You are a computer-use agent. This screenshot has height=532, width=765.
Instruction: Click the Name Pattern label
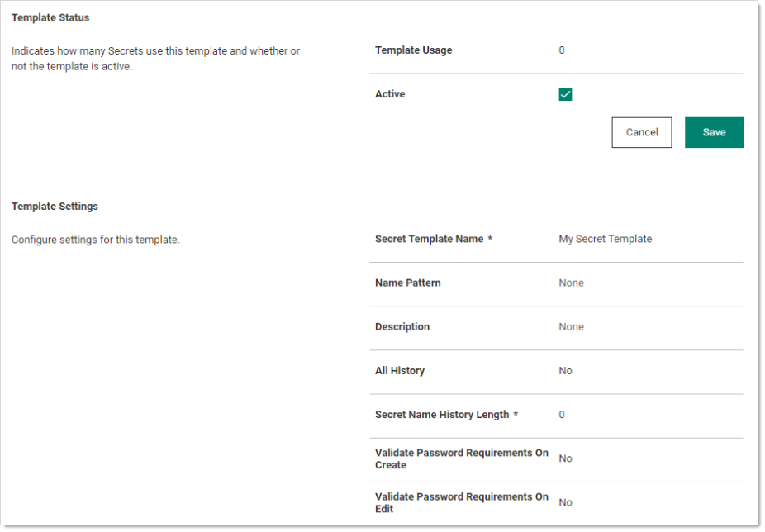tap(407, 283)
